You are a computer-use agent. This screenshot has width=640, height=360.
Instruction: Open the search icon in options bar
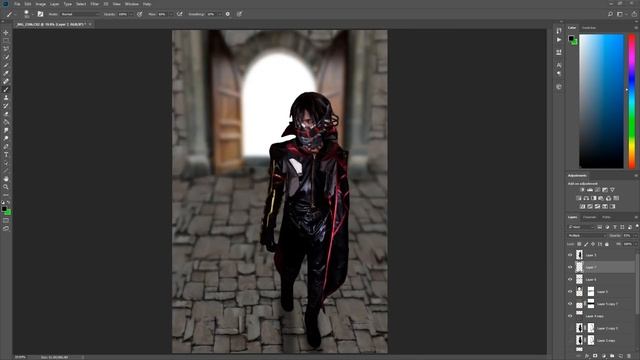(610, 14)
